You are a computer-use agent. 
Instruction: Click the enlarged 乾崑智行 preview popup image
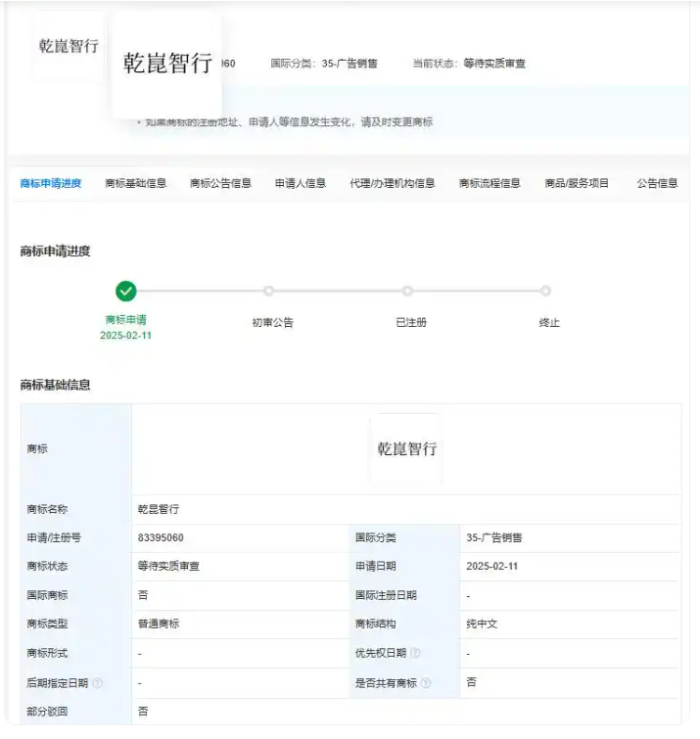(x=167, y=65)
